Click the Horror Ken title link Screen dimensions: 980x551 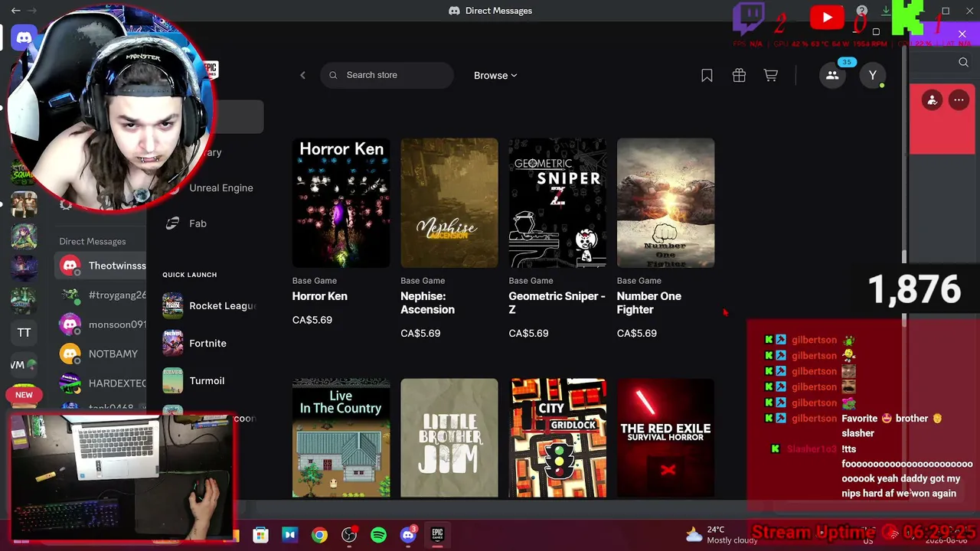320,296
